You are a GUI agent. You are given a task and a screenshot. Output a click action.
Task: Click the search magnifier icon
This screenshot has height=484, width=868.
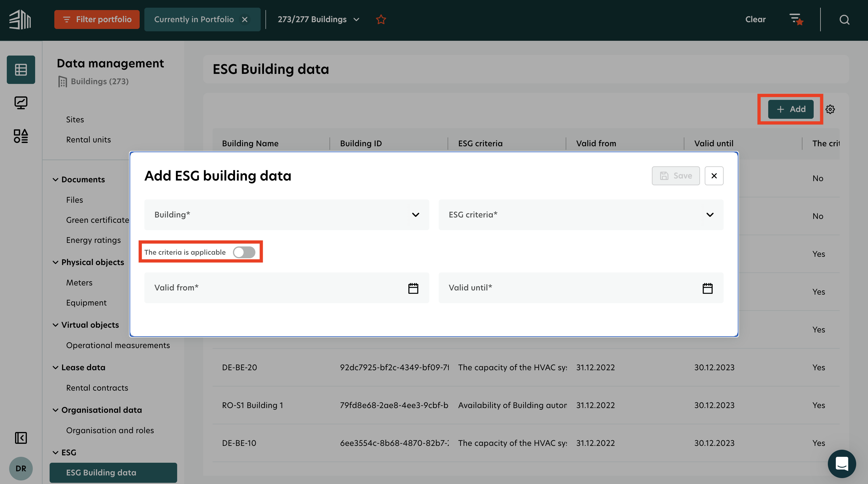point(844,20)
